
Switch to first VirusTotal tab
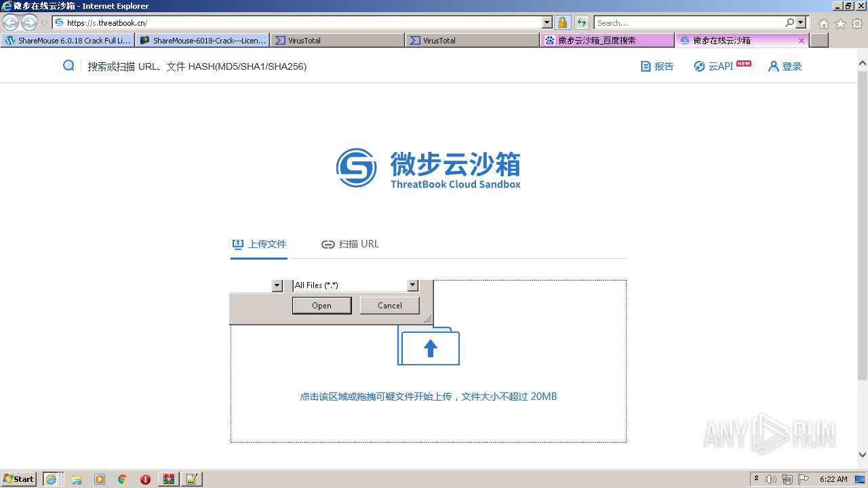337,41
